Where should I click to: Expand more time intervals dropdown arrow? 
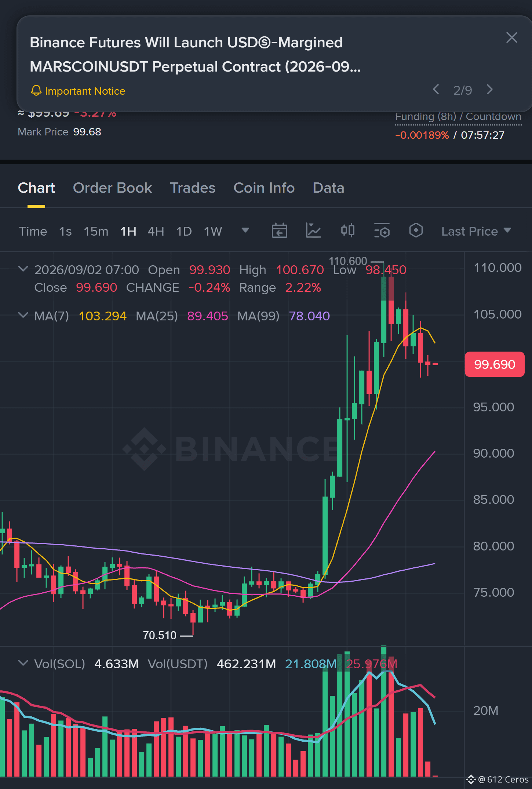point(245,230)
